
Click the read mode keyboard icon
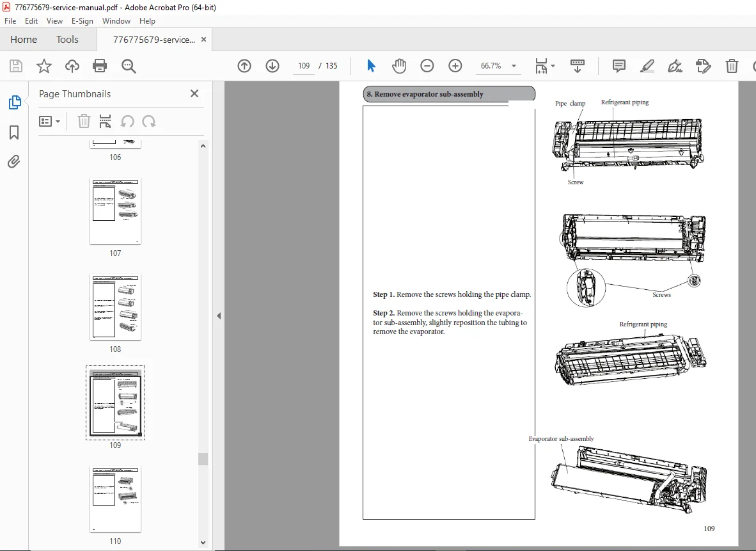point(577,66)
